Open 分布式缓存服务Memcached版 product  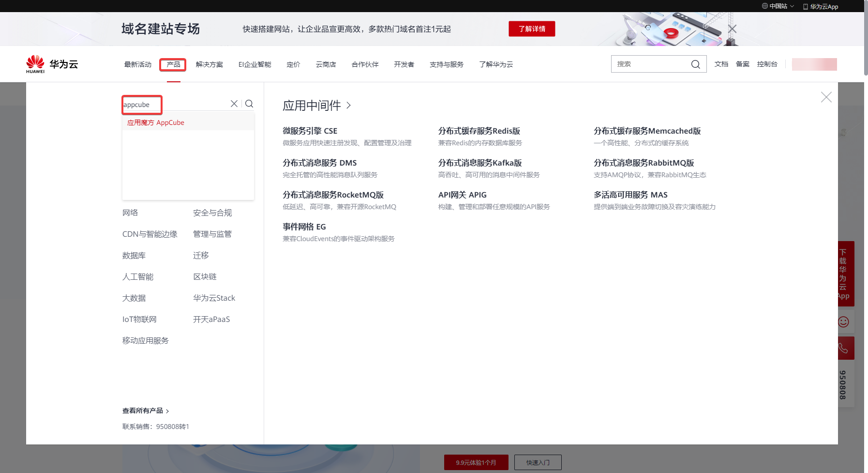[x=647, y=131]
